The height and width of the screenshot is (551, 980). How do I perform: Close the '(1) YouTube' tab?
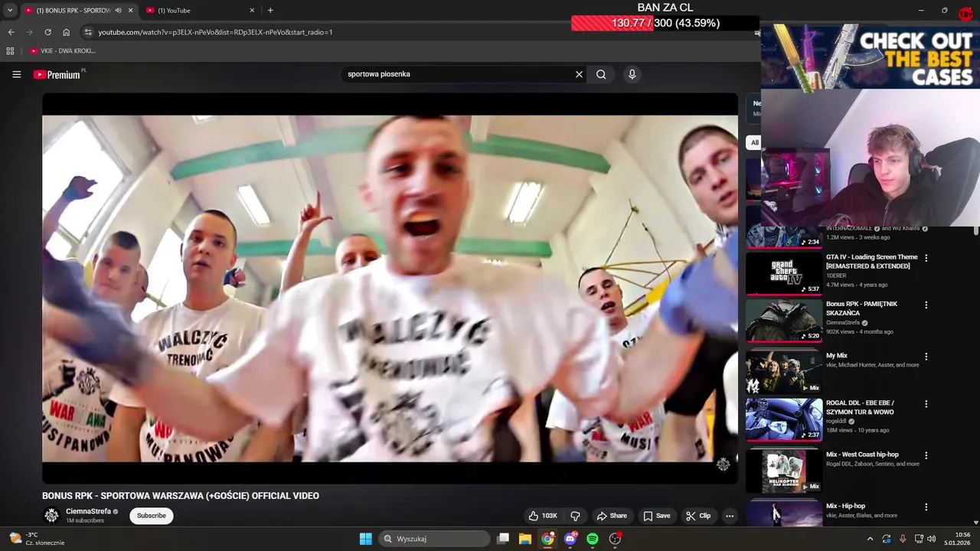point(252,10)
